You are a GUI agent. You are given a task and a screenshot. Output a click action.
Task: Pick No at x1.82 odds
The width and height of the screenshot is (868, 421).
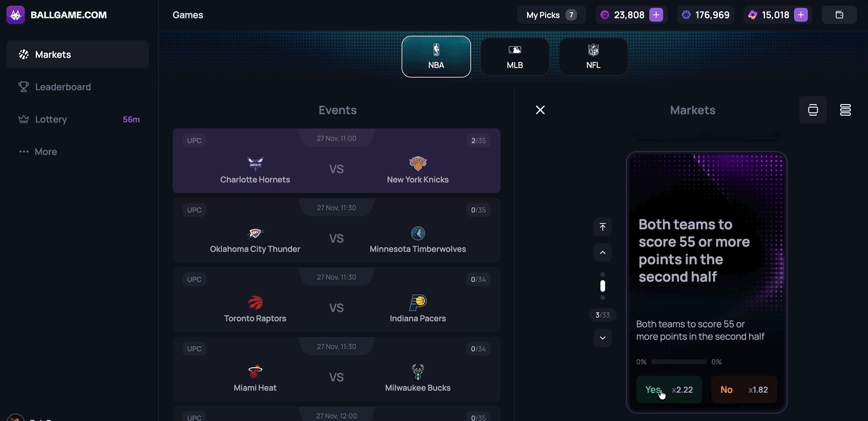[744, 390]
